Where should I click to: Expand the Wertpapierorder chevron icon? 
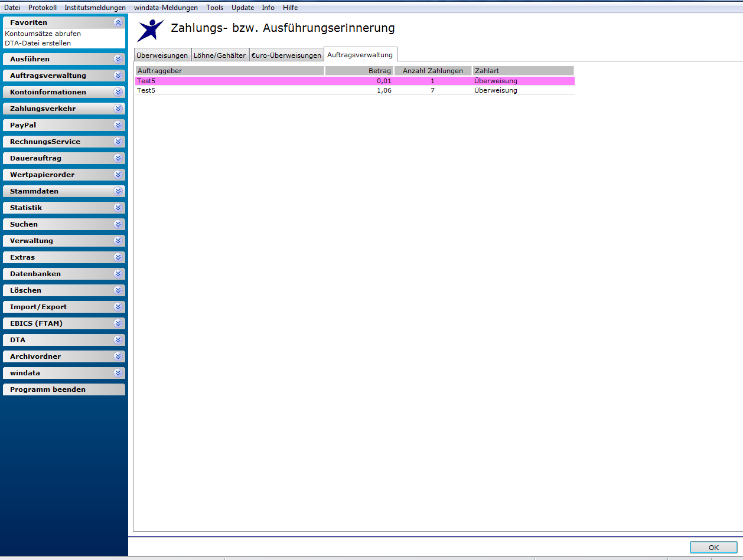pos(118,175)
